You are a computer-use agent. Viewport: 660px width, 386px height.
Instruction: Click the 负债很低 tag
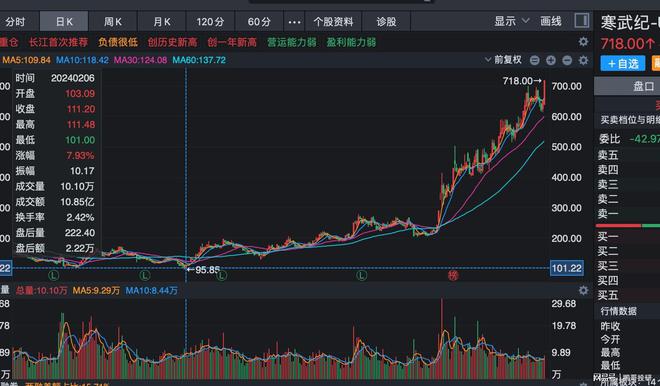(x=118, y=42)
